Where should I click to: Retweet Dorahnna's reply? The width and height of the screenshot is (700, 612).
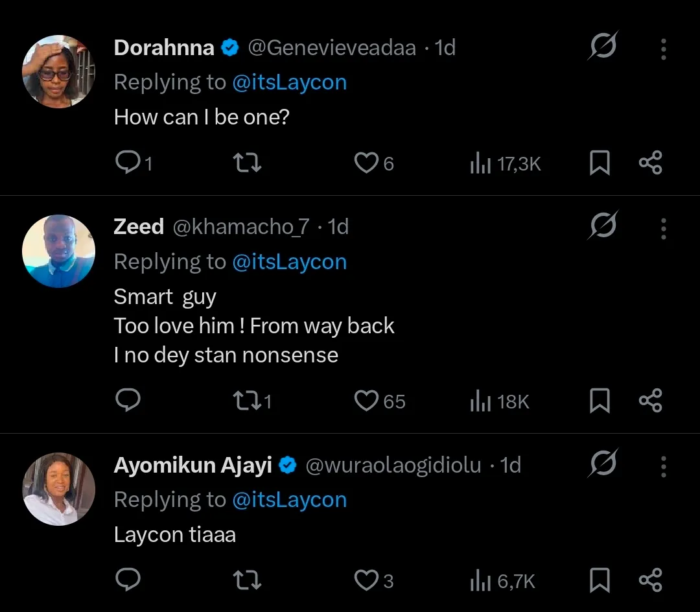pyautogui.click(x=248, y=163)
